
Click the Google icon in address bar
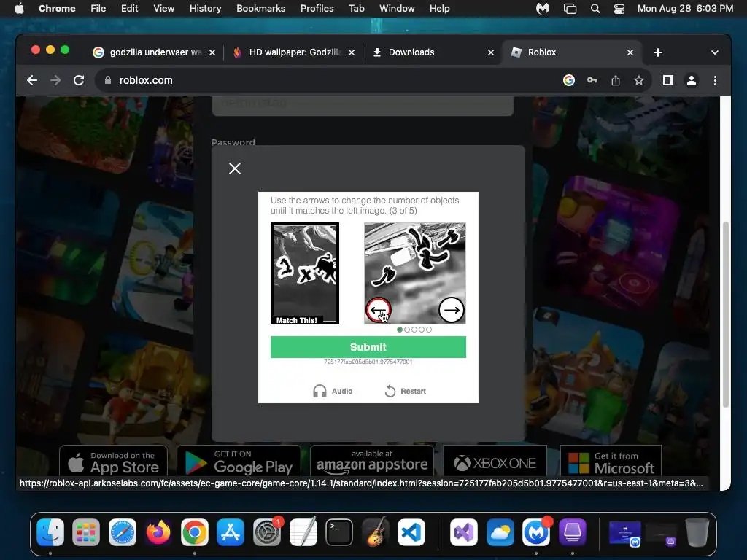click(x=569, y=80)
